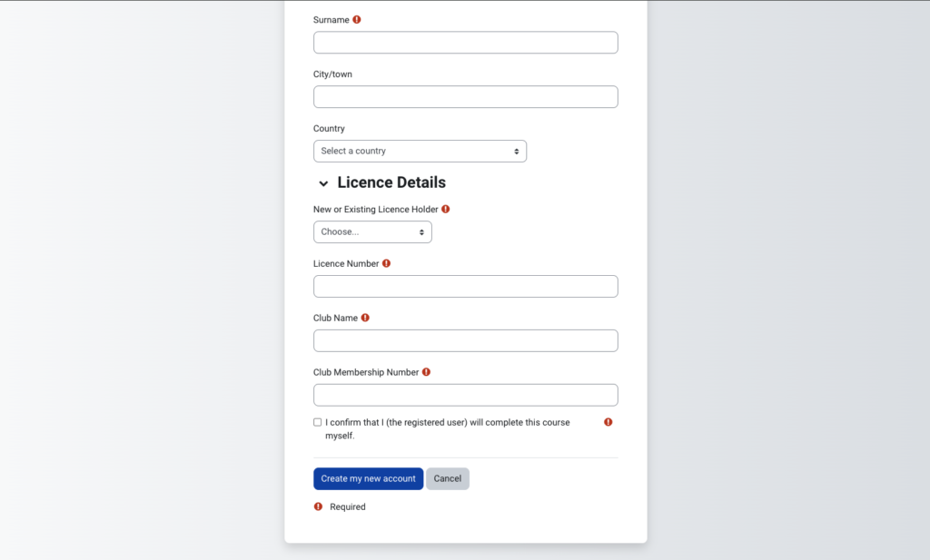Focus the Club Membership Number field
The height and width of the screenshot is (560, 930).
click(x=465, y=396)
